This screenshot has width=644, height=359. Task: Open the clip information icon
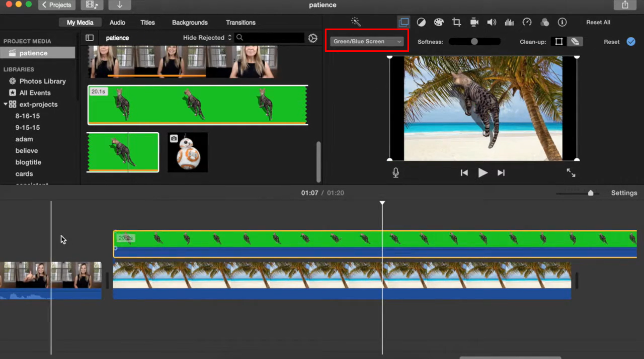(562, 22)
